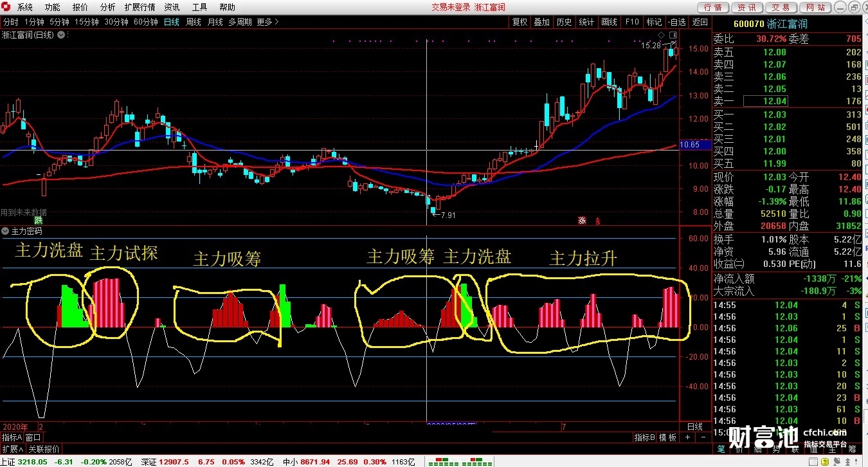Expand the 浙江富润(日线) chart title dropdown
Viewport: 868px width, 467px height.
click(61, 35)
